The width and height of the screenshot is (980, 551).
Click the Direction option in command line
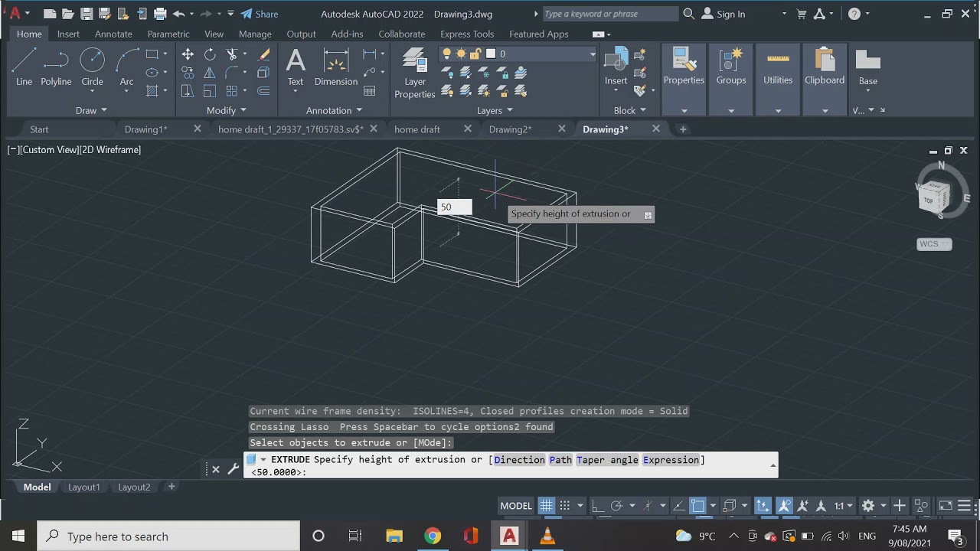click(519, 460)
